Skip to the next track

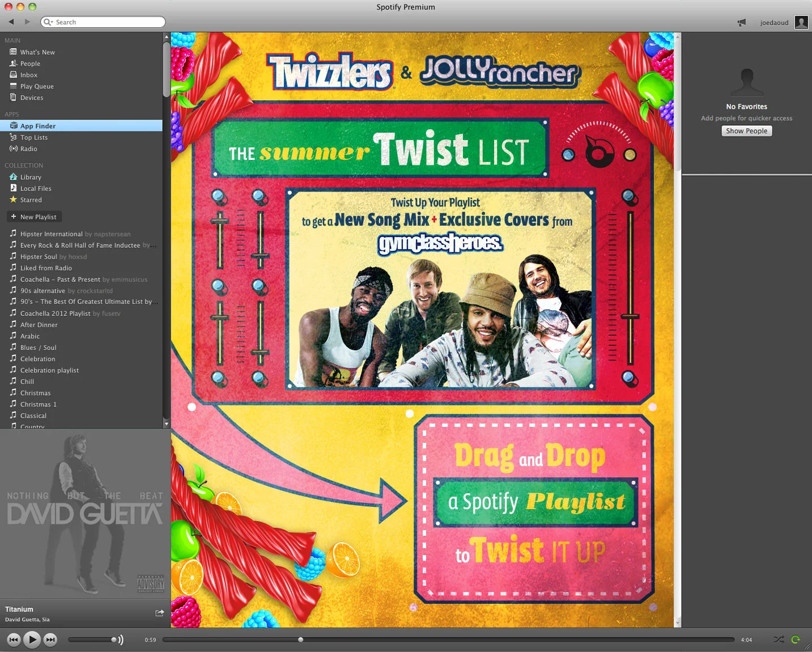50,640
